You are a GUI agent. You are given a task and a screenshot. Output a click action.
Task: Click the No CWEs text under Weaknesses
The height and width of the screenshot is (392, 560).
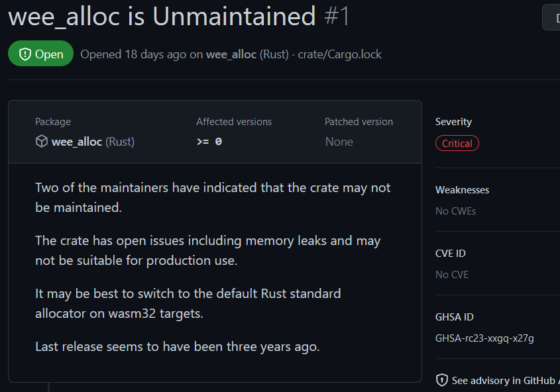pos(455,211)
